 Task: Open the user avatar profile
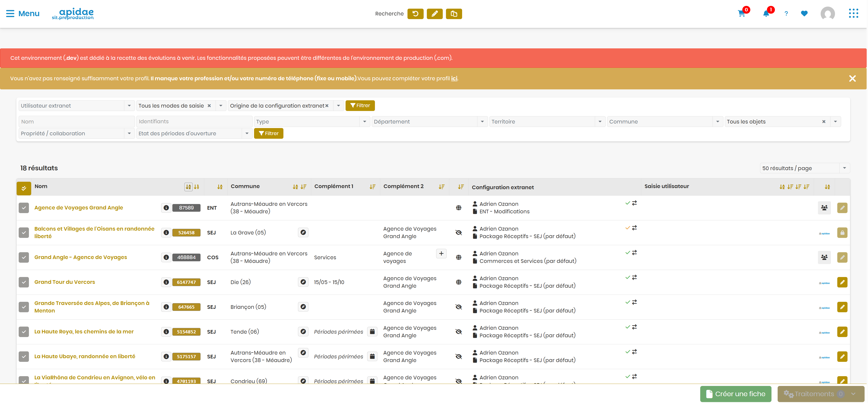click(x=827, y=14)
